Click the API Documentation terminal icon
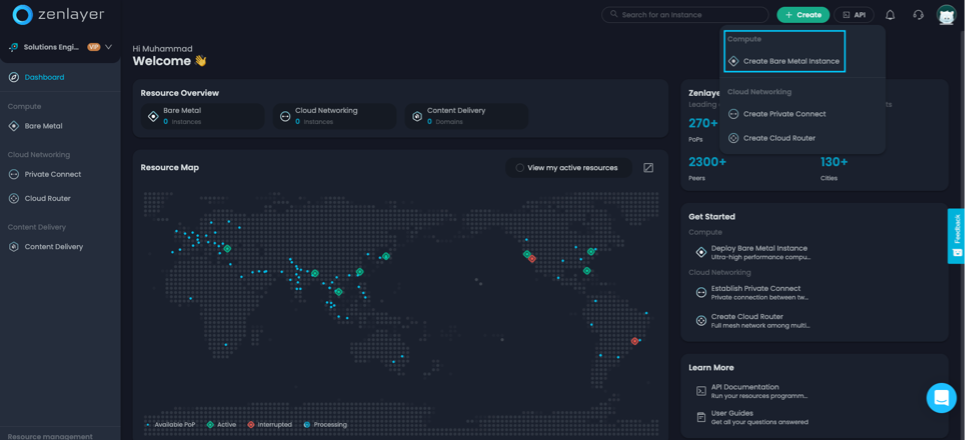Image resolution: width=968 pixels, height=440 pixels. click(701, 391)
